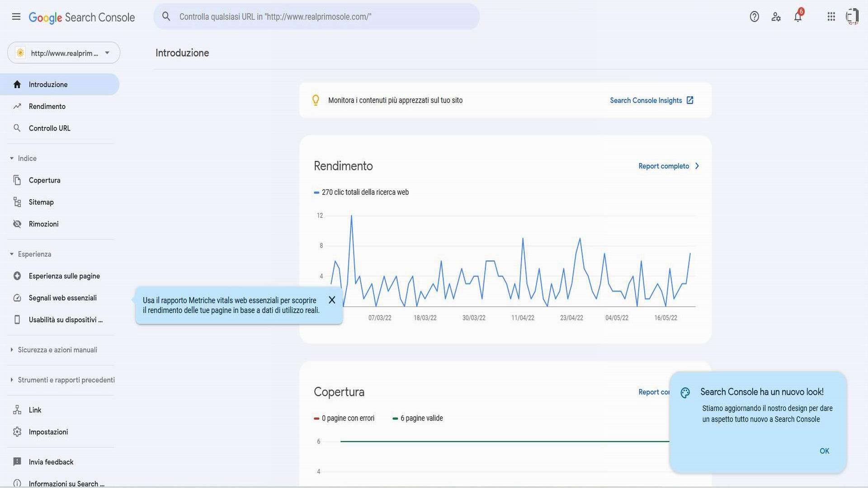Open Segnali web essenziali report
Screen dimensions: 868x488
coord(60,298)
